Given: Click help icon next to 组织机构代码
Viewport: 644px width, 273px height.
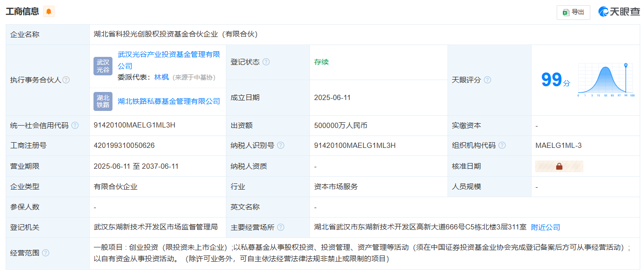Looking at the screenshot, I should pos(502,146).
